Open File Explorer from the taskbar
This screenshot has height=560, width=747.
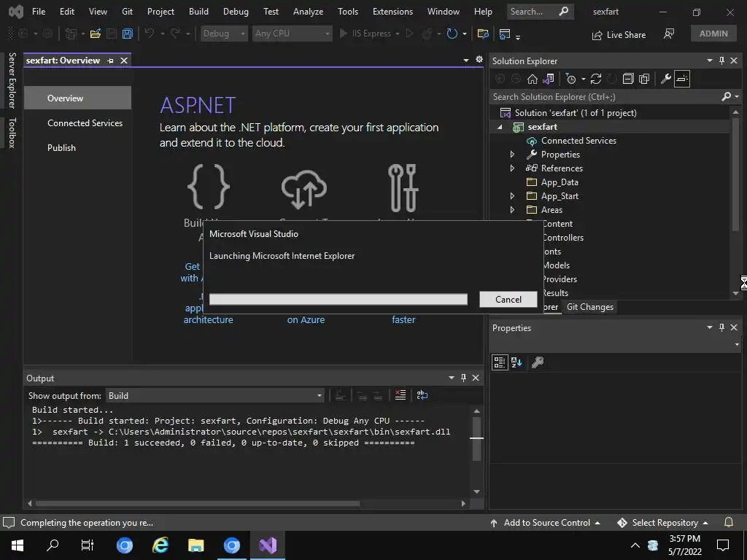click(196, 545)
